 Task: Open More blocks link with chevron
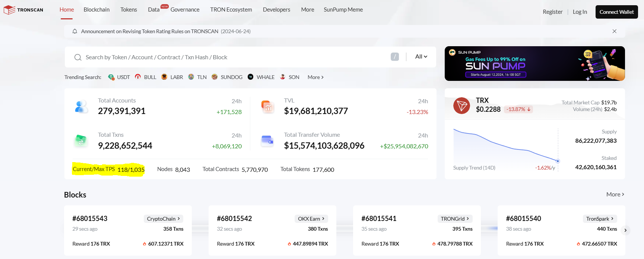click(x=615, y=195)
